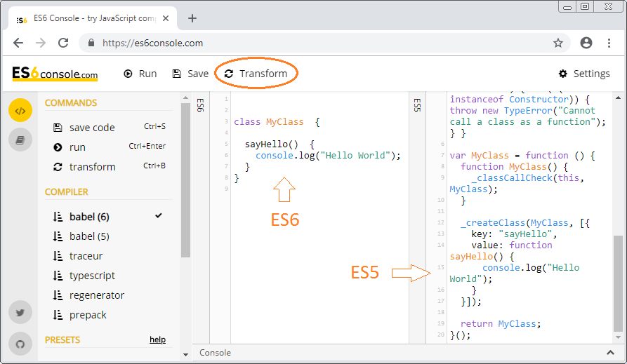Image resolution: width=627 pixels, height=364 pixels.
Task: Click "return MyClass;" in the ES5 output
Action: click(x=501, y=323)
